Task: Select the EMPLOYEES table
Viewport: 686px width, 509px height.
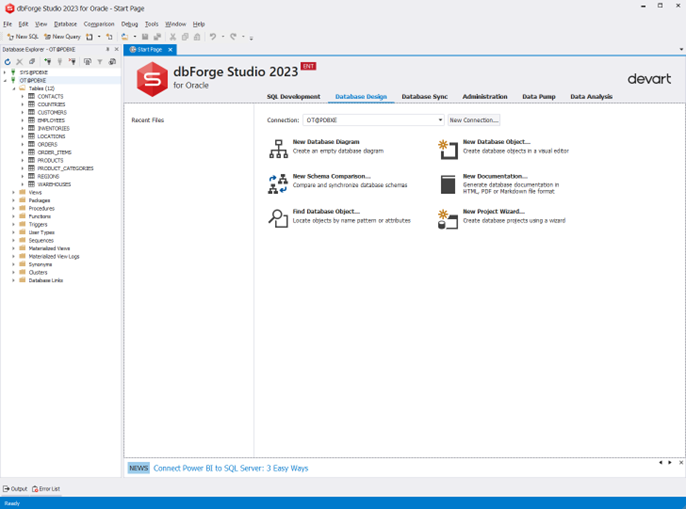Action: pos(51,120)
